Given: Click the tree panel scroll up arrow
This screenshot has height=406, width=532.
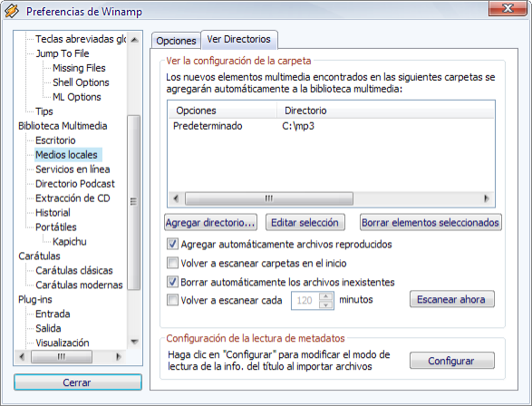Looking at the screenshot, I should pos(134,40).
